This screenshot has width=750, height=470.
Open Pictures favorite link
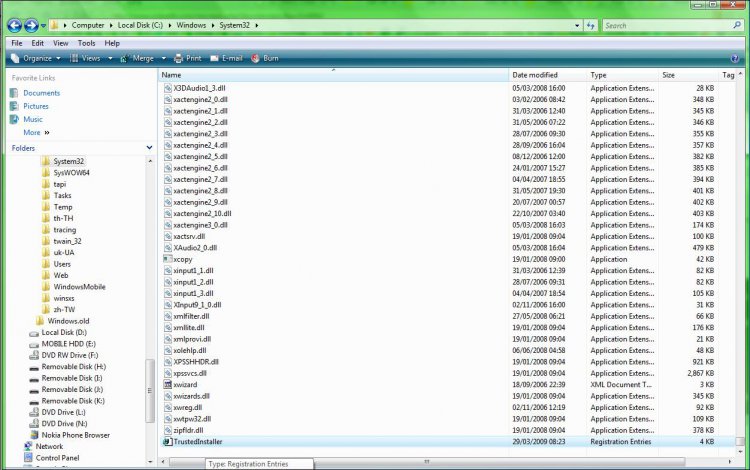pyautogui.click(x=36, y=106)
